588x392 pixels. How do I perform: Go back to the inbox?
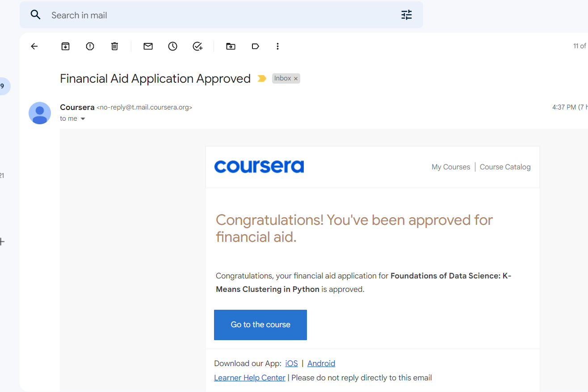[34, 46]
